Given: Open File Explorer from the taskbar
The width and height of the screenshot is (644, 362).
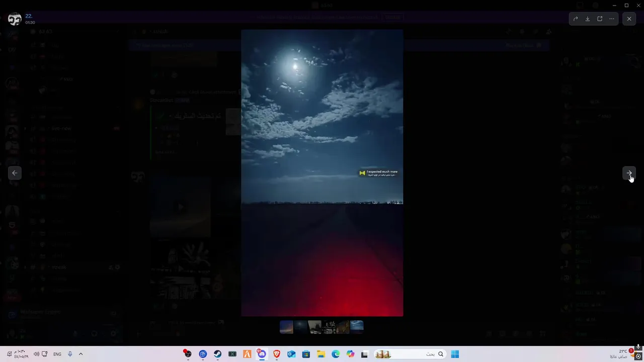Looking at the screenshot, I should coord(320,354).
